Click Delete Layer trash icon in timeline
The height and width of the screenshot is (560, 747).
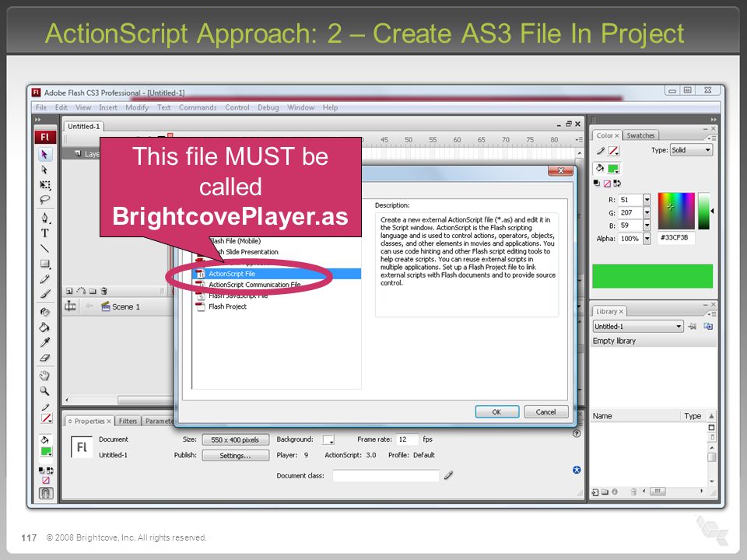point(103,291)
